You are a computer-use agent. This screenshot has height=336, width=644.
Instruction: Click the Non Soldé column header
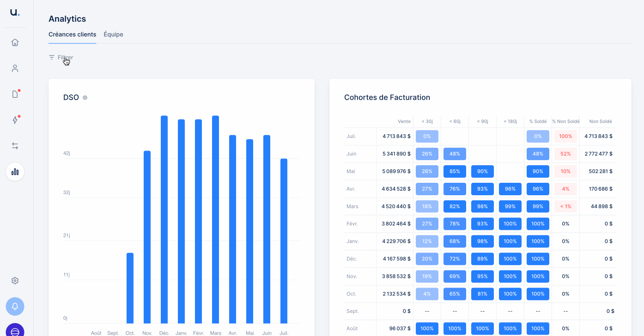[601, 121]
